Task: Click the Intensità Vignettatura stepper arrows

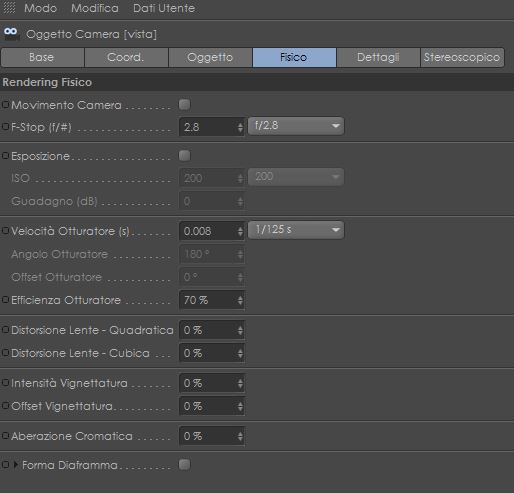Action: click(x=240, y=383)
